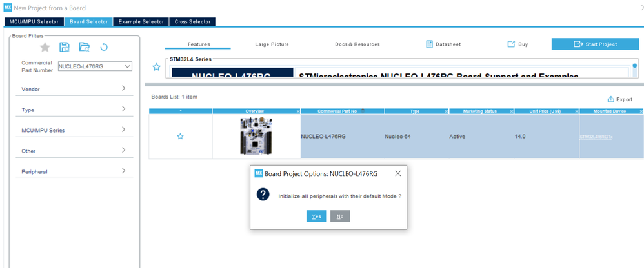Select the Board Selector tab

88,22
